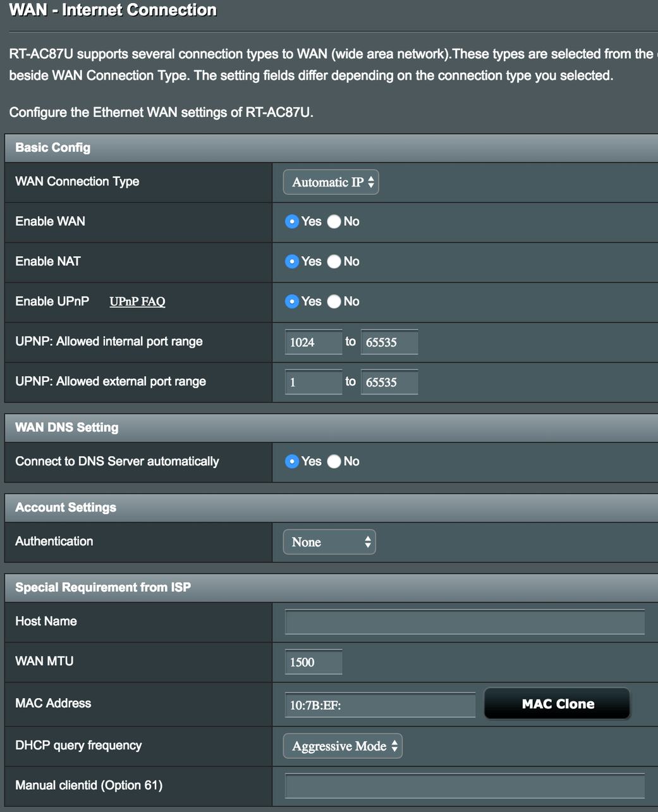Viewport: 658px width, 812px height.
Task: Open the Authentication dropdown
Action: tap(329, 542)
